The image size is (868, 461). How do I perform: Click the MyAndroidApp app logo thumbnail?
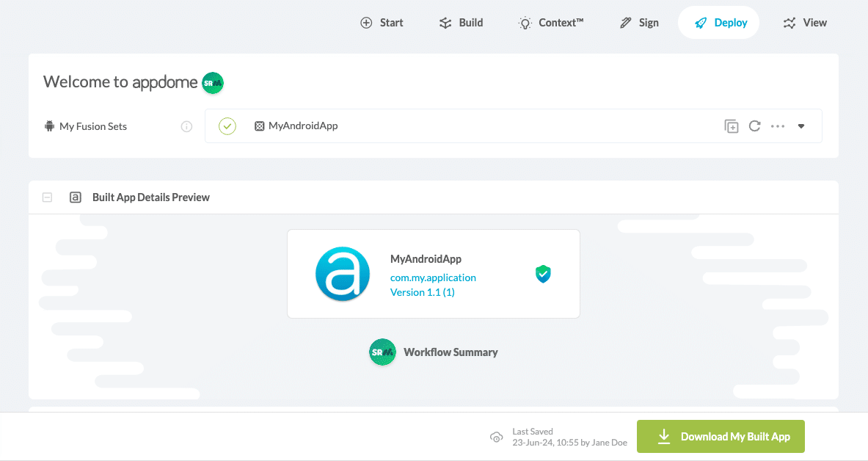pyautogui.click(x=343, y=274)
